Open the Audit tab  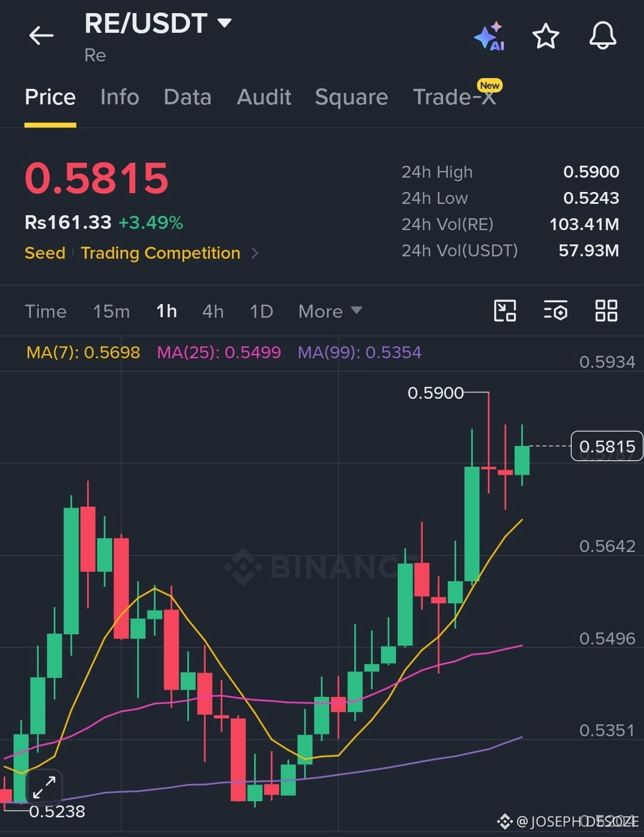click(x=264, y=97)
